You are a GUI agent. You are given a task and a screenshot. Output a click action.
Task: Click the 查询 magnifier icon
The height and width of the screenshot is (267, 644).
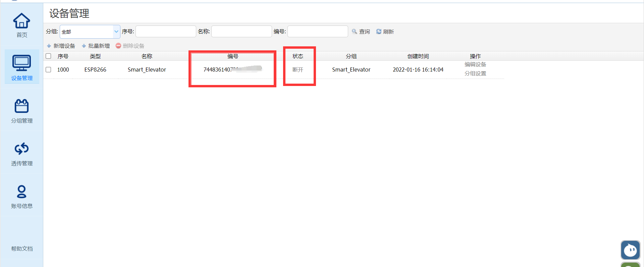354,32
